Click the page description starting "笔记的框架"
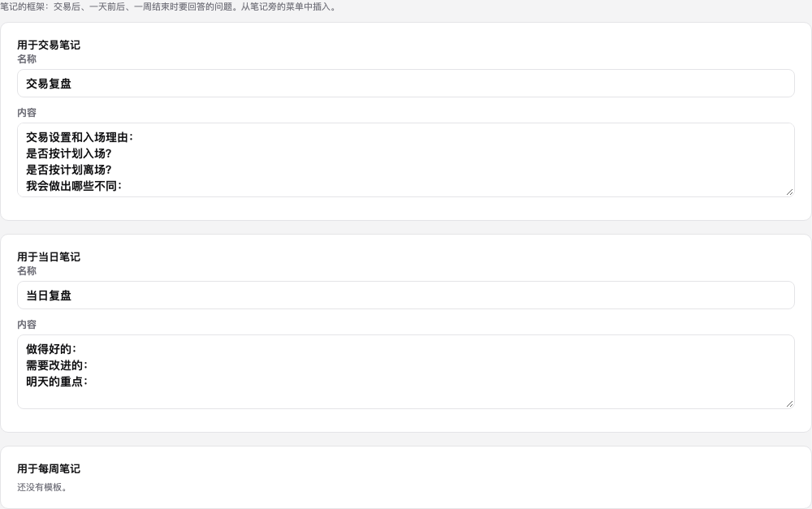This screenshot has height=509, width=812. pyautogui.click(x=168, y=6)
